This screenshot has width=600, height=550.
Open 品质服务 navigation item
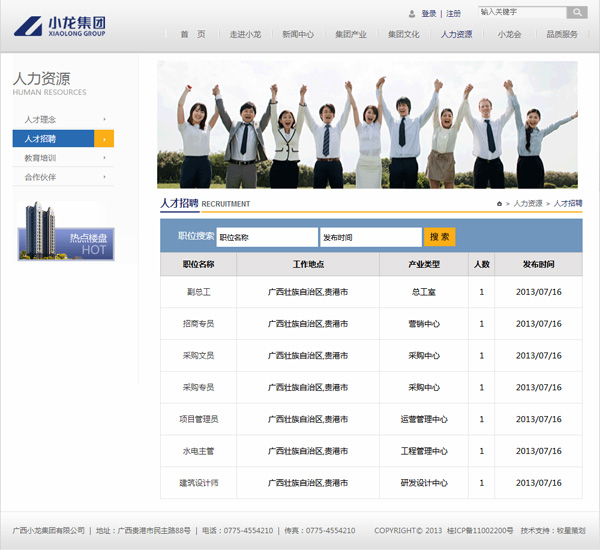click(x=562, y=34)
